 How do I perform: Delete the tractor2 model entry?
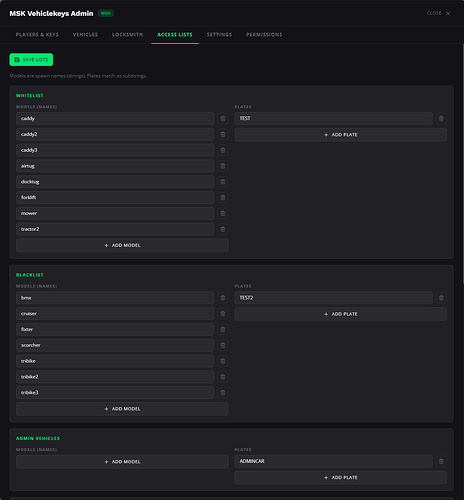(223, 229)
